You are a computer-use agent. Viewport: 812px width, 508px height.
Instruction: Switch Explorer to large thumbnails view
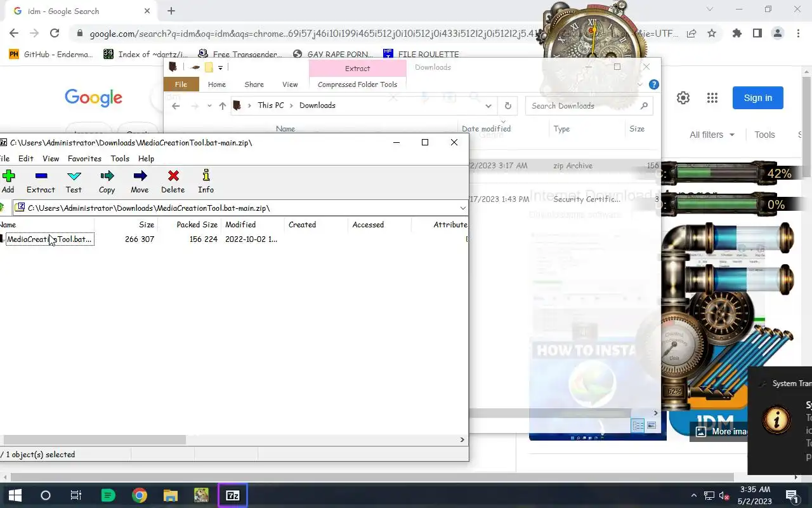[x=652, y=425]
